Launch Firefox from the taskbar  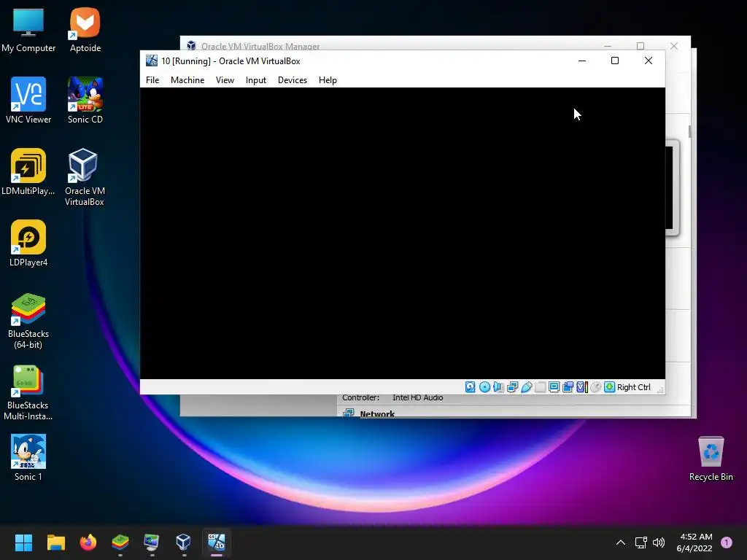[x=88, y=542]
